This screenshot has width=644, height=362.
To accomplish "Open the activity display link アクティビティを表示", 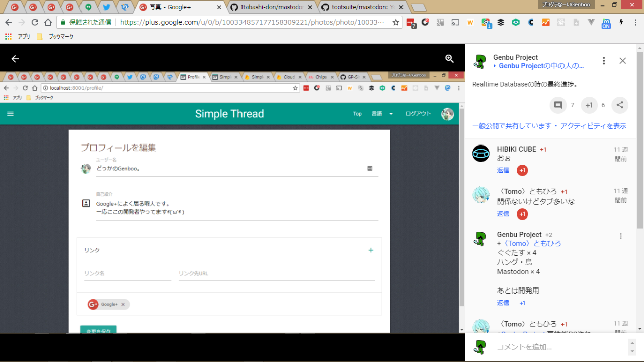I will [593, 126].
